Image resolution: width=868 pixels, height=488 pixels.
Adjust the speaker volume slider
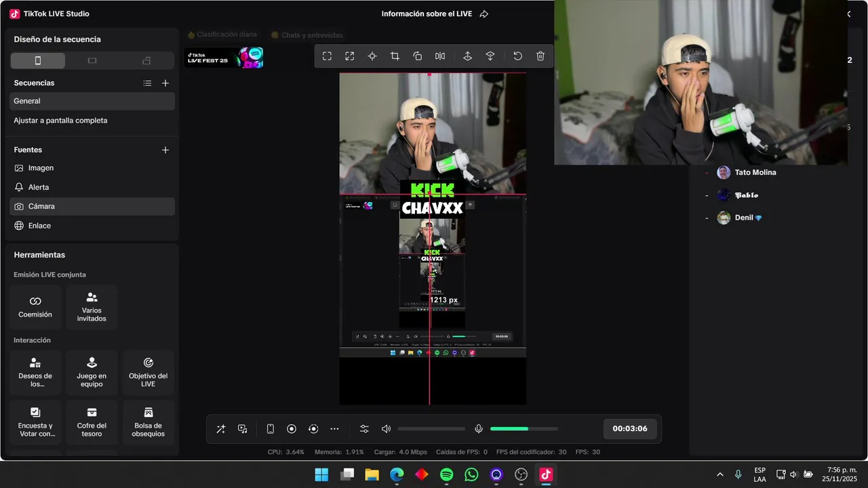(x=431, y=429)
